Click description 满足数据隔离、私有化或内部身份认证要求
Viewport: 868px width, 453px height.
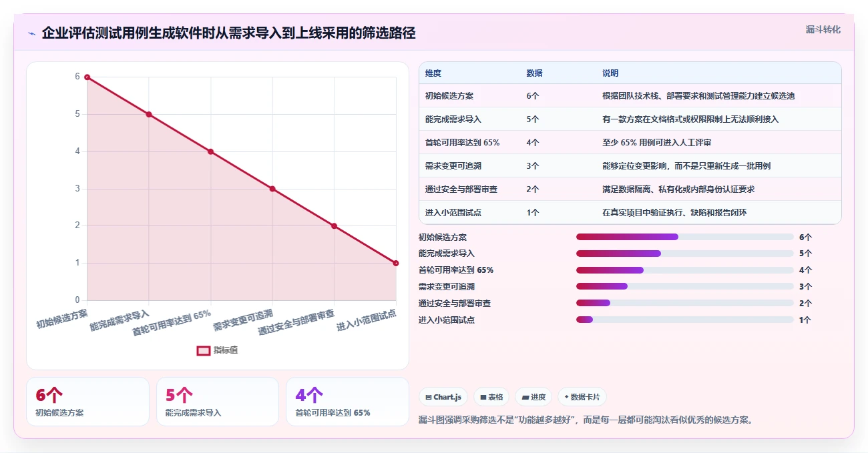pos(678,189)
